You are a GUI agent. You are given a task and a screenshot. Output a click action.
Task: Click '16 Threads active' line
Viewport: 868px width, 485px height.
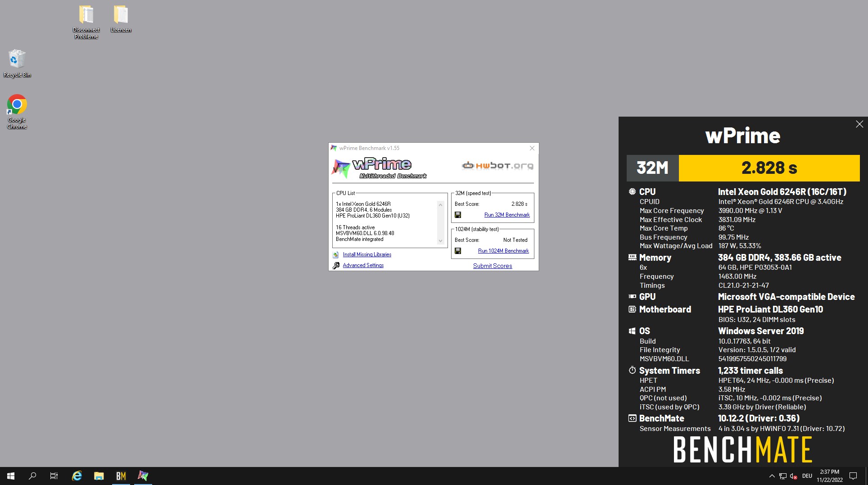355,227
